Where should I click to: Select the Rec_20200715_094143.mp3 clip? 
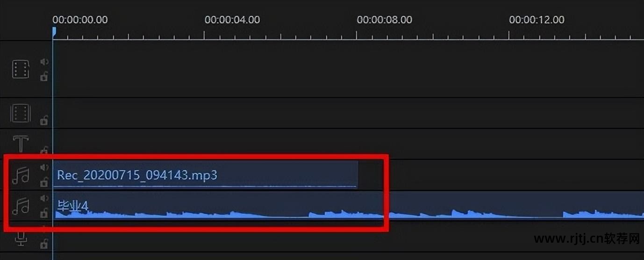[x=206, y=174]
